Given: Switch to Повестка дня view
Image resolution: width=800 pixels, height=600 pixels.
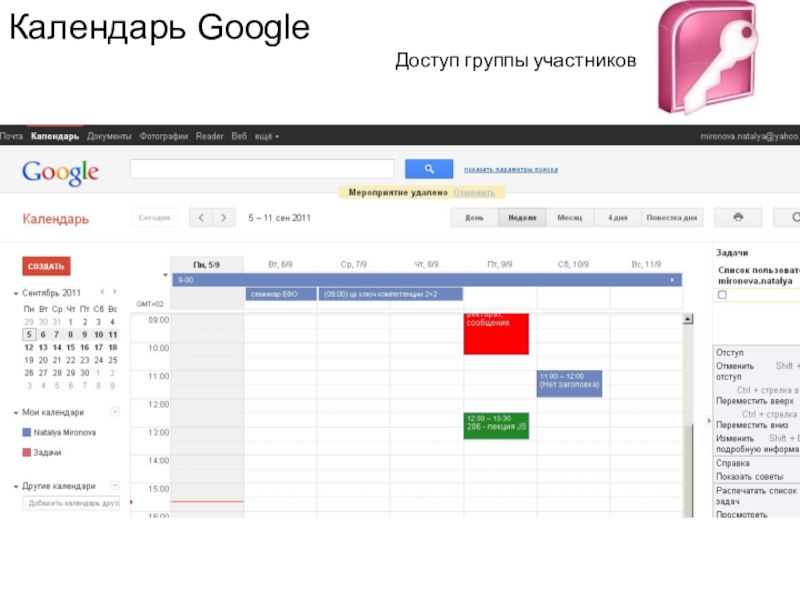Looking at the screenshot, I should [672, 217].
